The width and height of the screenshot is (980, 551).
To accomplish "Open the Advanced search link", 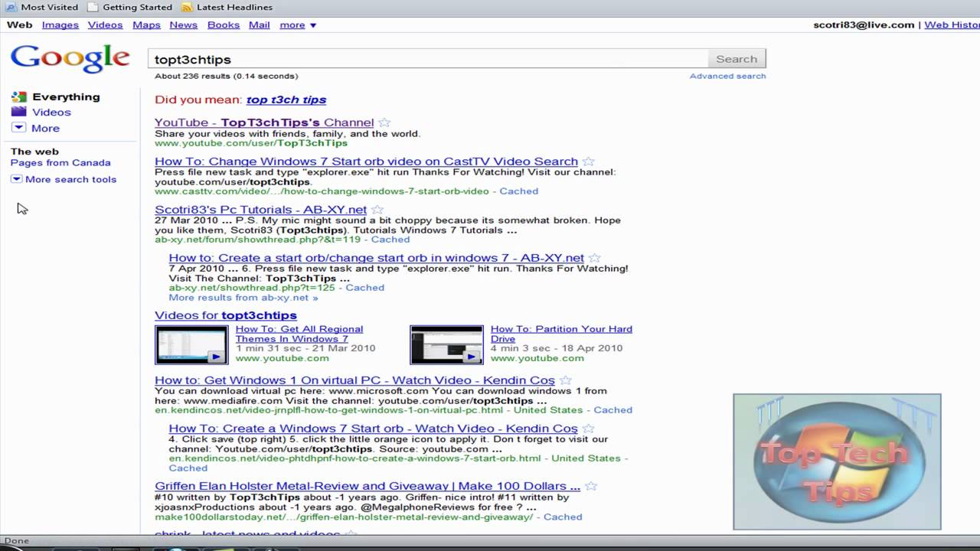I will tap(727, 76).
